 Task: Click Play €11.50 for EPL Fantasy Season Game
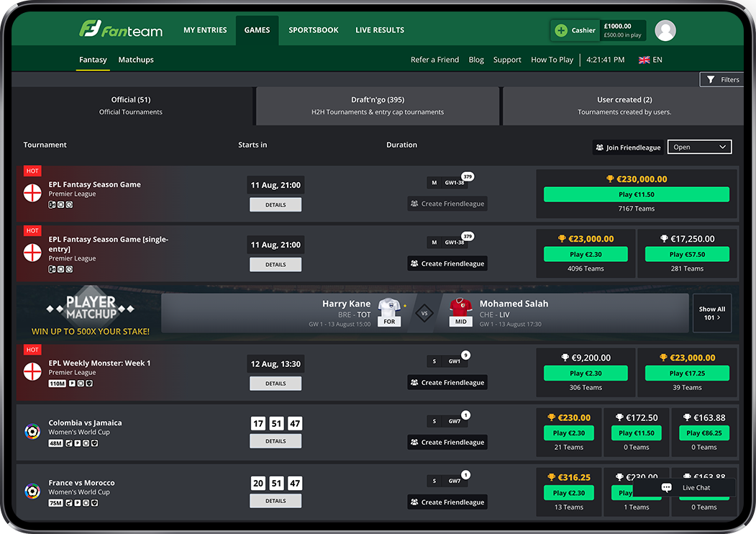(x=637, y=194)
